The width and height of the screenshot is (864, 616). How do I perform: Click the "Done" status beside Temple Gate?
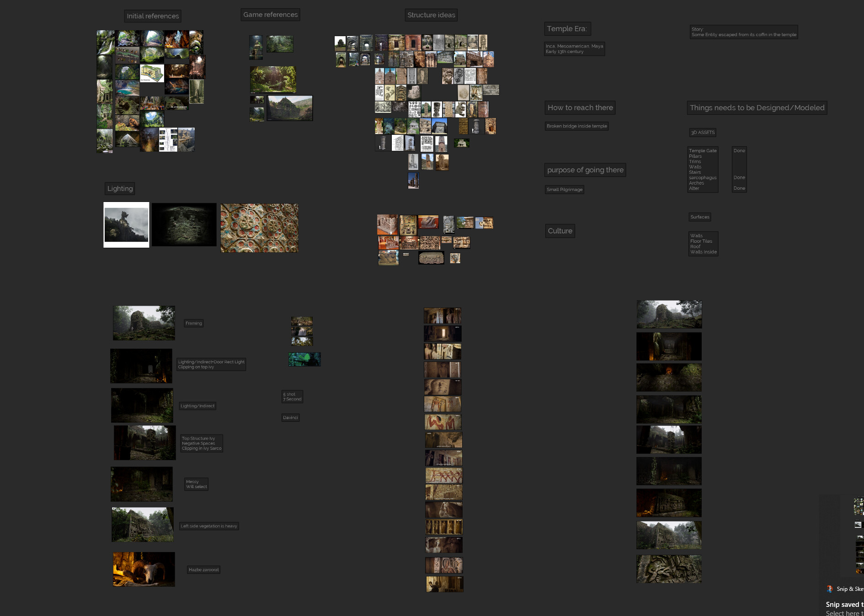point(739,151)
